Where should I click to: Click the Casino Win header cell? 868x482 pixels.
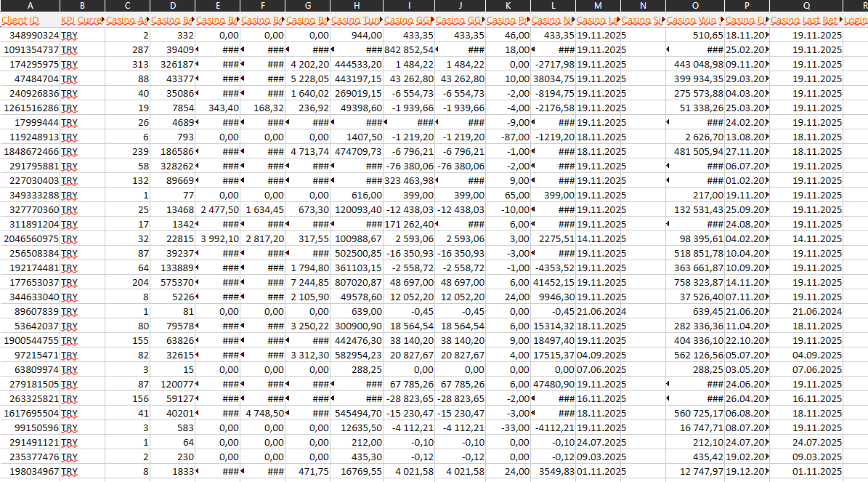(695, 20)
